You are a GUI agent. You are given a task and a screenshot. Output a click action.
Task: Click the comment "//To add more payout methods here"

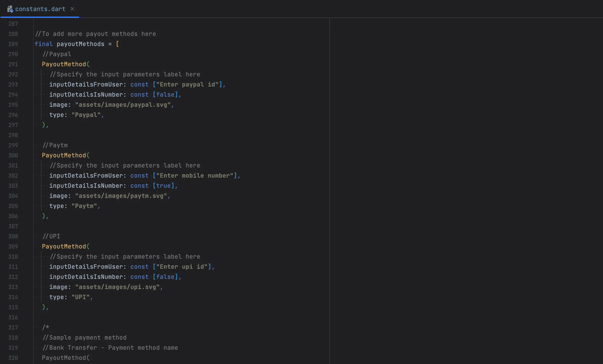(x=95, y=34)
